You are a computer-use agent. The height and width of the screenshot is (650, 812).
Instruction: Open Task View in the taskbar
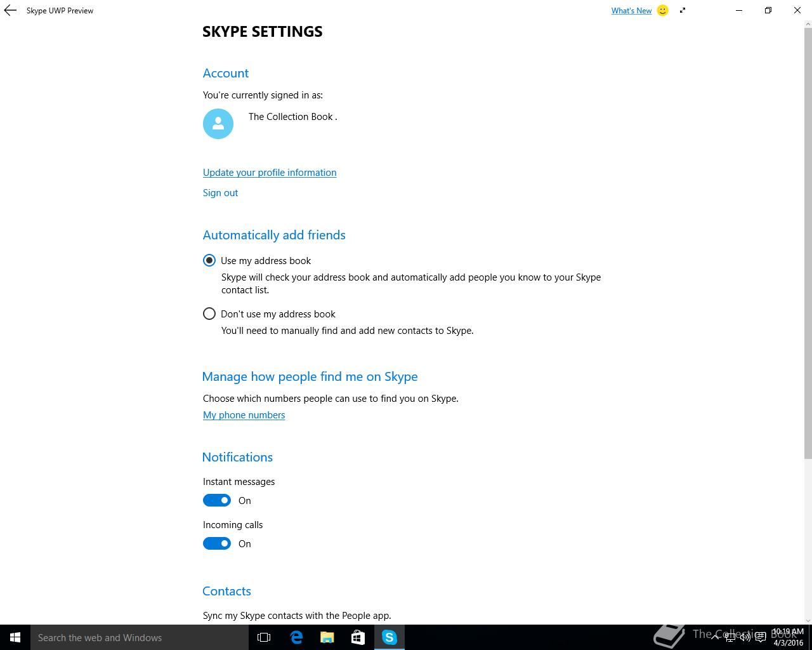coord(264,637)
